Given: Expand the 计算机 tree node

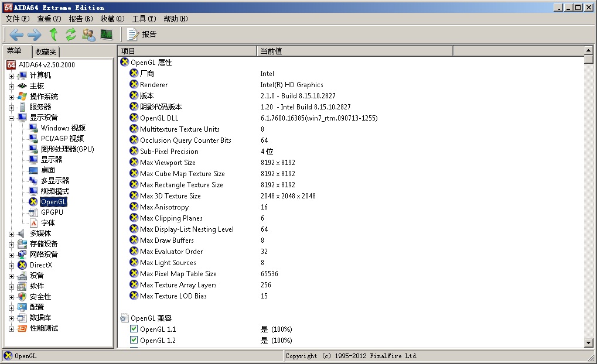Looking at the screenshot, I should coord(11,76).
